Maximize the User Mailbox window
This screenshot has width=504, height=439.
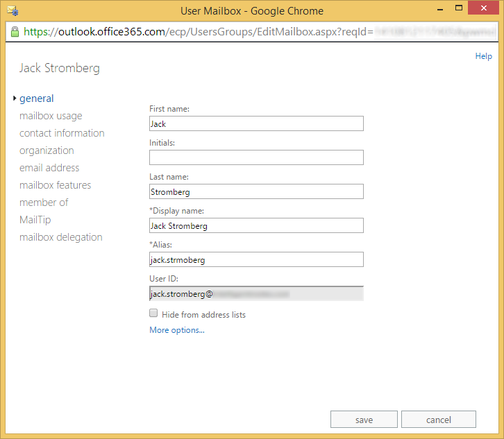tap(459, 8)
